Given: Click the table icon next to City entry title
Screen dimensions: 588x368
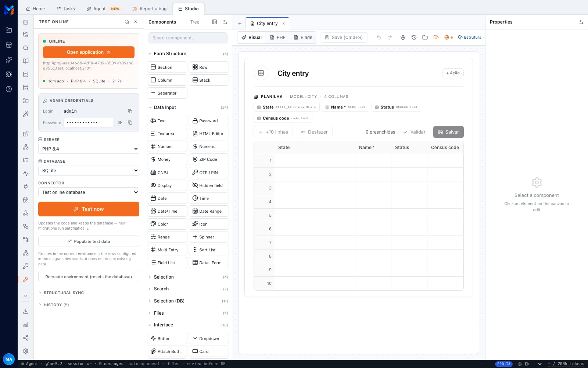Looking at the screenshot, I should [261, 73].
